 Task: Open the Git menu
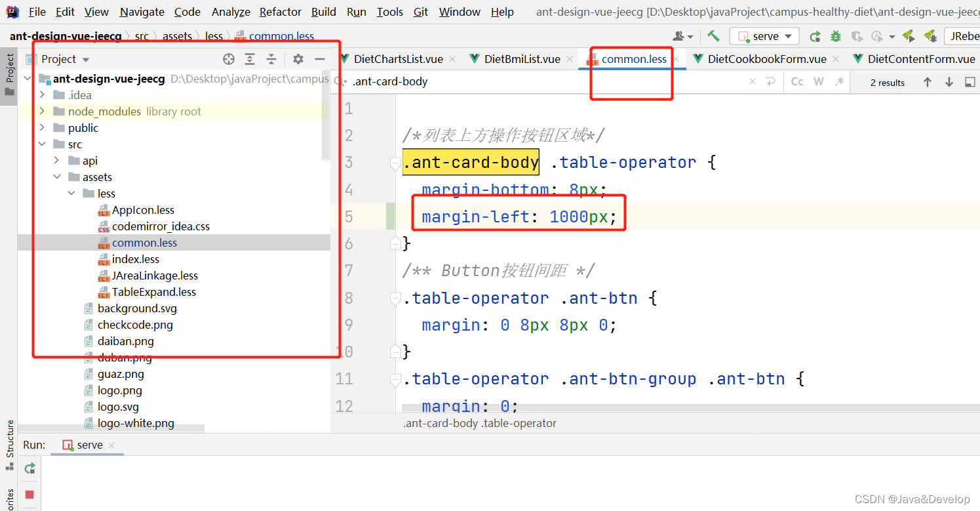pyautogui.click(x=421, y=12)
